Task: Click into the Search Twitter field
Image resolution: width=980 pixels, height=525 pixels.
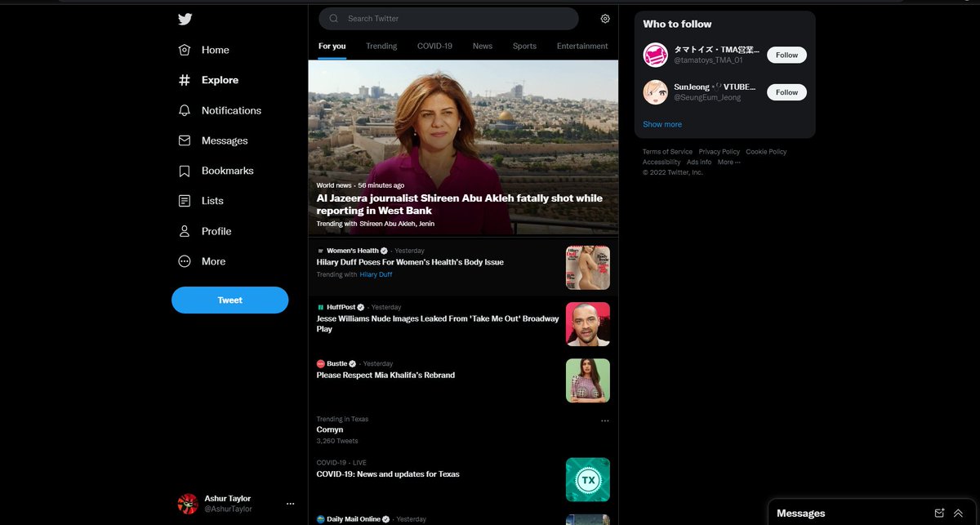Action: 448,19
